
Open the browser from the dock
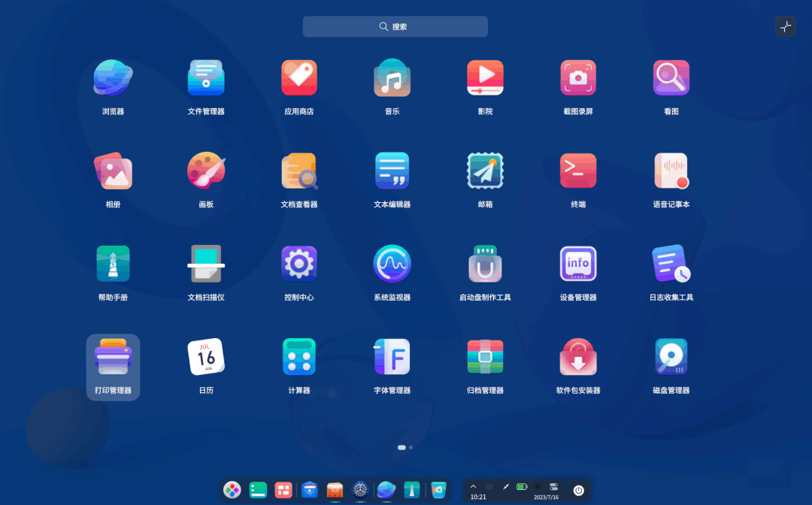tap(386, 489)
